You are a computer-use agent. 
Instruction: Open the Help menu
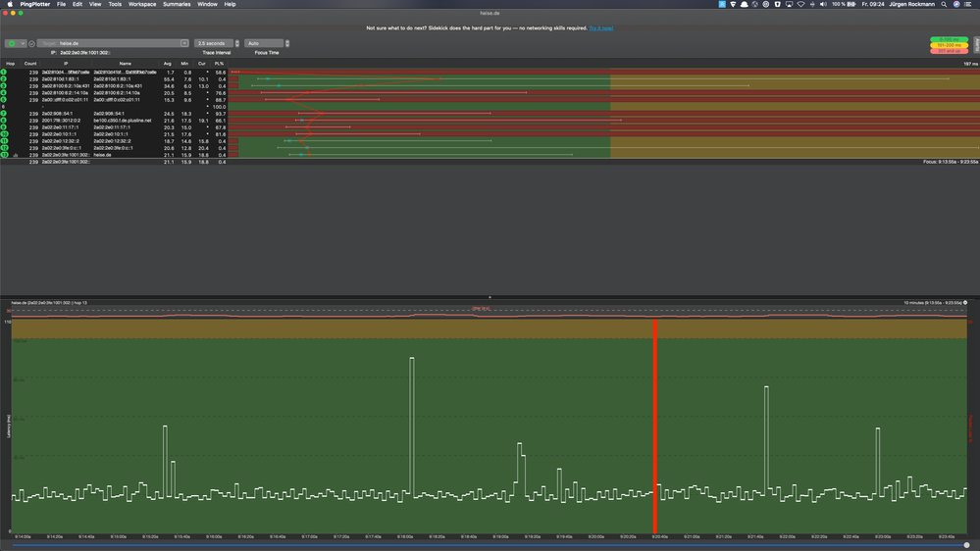point(230,4)
